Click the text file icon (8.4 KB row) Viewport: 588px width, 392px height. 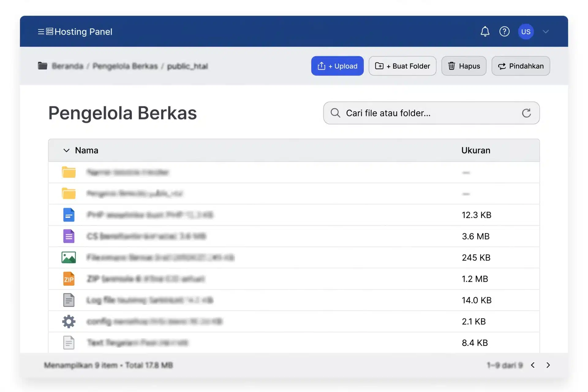point(69,343)
